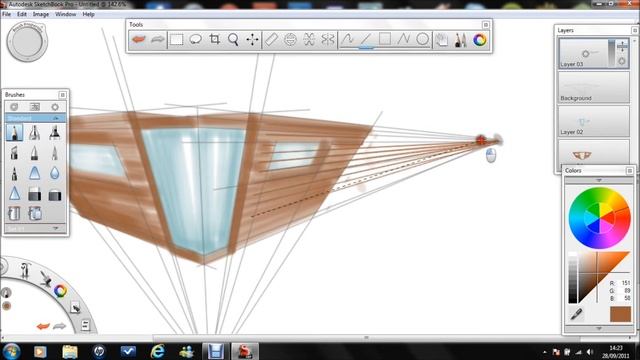Select the chisel tip pen brush
Screen dimensions: 640x360
pyautogui.click(x=14, y=153)
